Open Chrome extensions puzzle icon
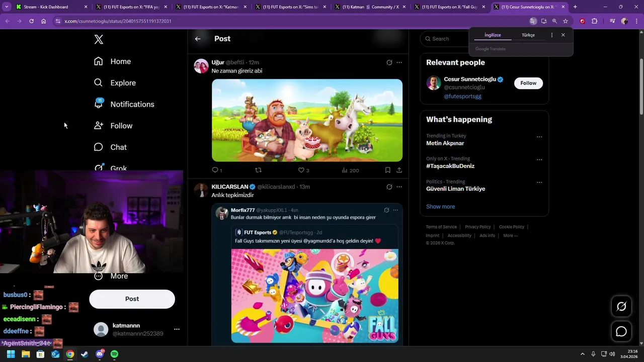The height and width of the screenshot is (362, 644). 594,21
